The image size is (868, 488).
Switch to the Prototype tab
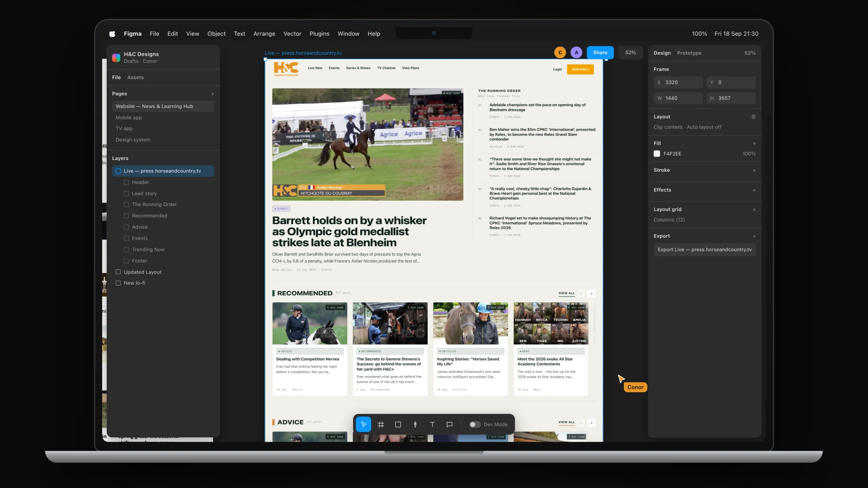(x=689, y=53)
